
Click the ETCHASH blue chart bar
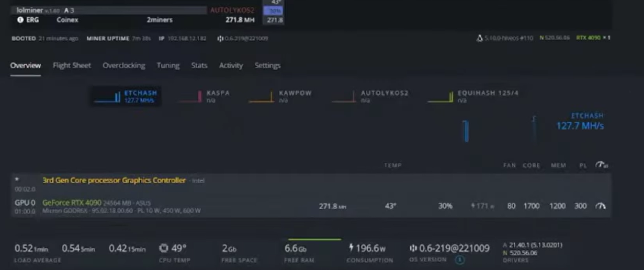tap(466, 131)
